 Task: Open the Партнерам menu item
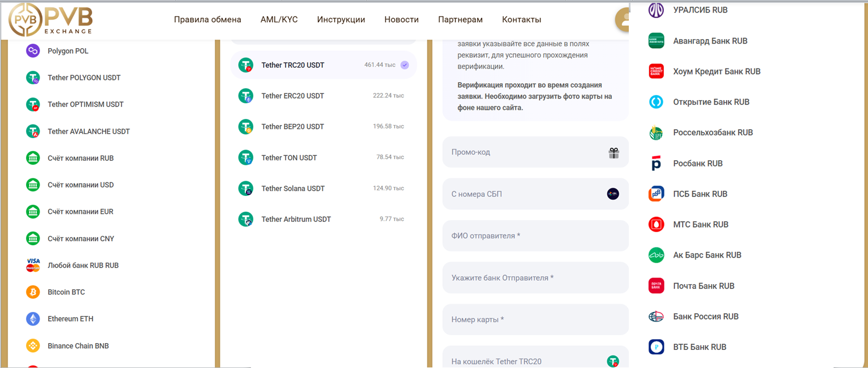pyautogui.click(x=460, y=19)
